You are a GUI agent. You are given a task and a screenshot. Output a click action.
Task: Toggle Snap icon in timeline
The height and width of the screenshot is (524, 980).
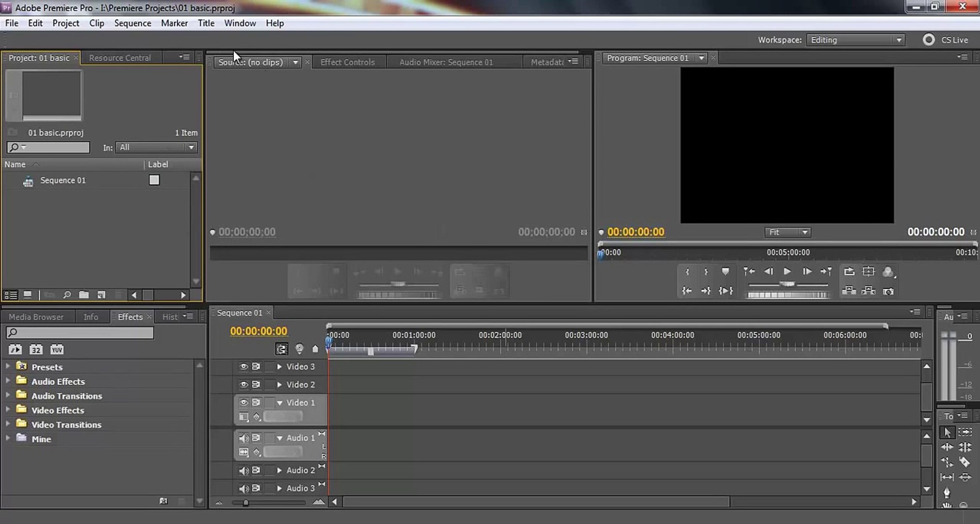pos(281,349)
